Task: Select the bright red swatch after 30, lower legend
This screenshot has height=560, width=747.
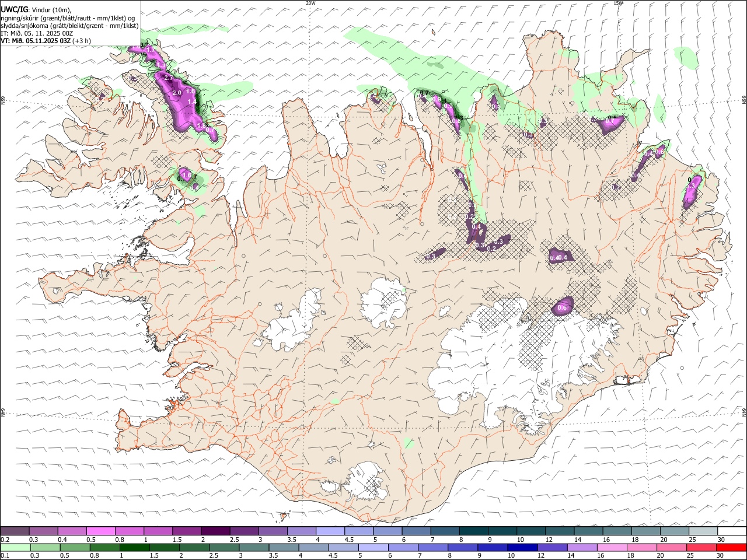Action: tap(731, 547)
